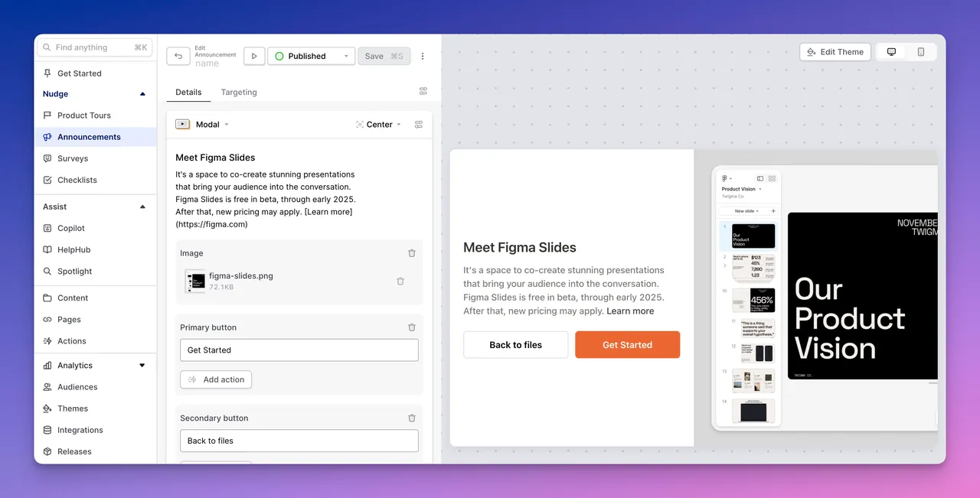
Task: Click orange Get Started button in preview
Action: (628, 345)
